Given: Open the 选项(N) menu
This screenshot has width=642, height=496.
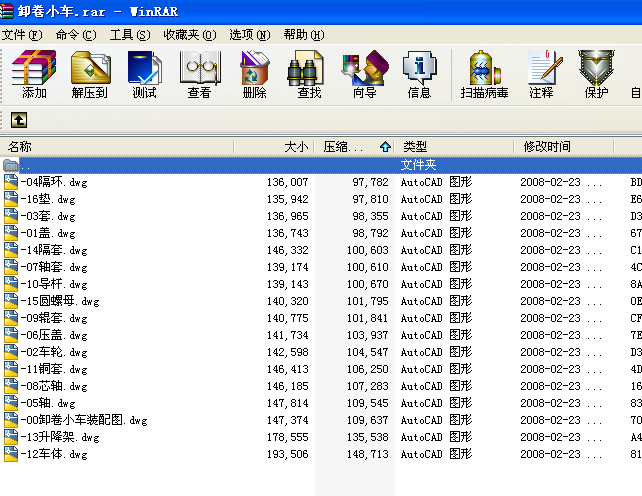Looking at the screenshot, I should pyautogui.click(x=250, y=35).
